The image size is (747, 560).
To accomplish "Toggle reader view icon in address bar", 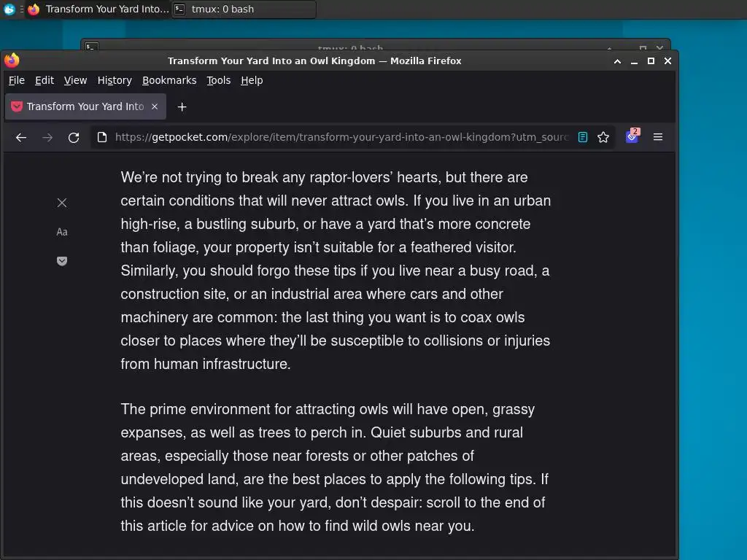I will click(582, 137).
